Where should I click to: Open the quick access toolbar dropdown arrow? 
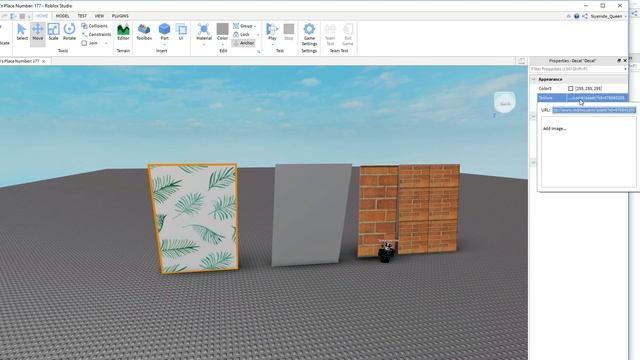[29, 16]
